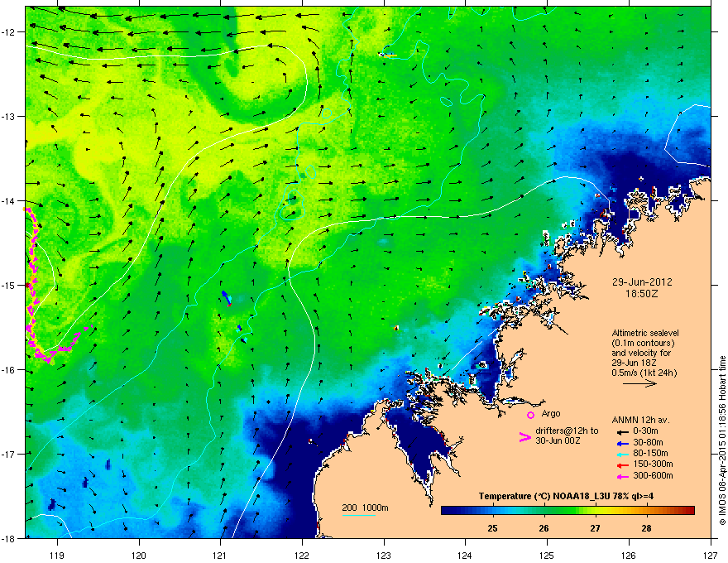This screenshot has width=728, height=563.
Task: Click the '300-600m' depth label
Action: click(x=653, y=475)
